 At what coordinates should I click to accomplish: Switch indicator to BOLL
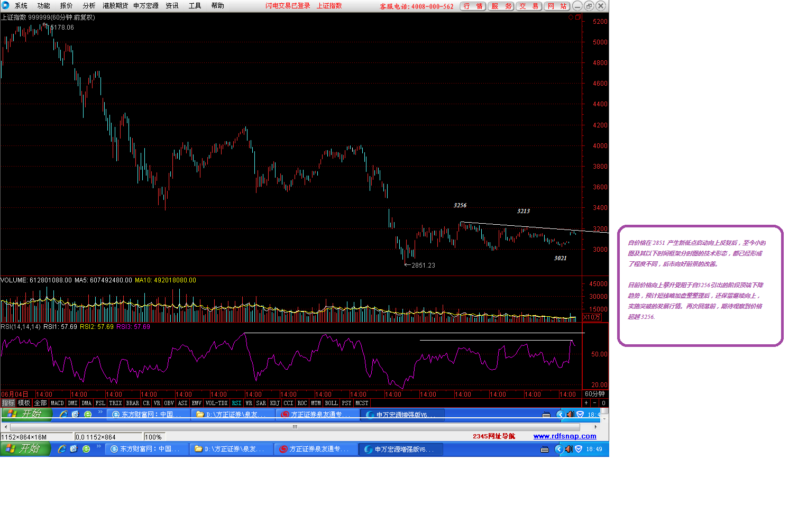[332, 403]
